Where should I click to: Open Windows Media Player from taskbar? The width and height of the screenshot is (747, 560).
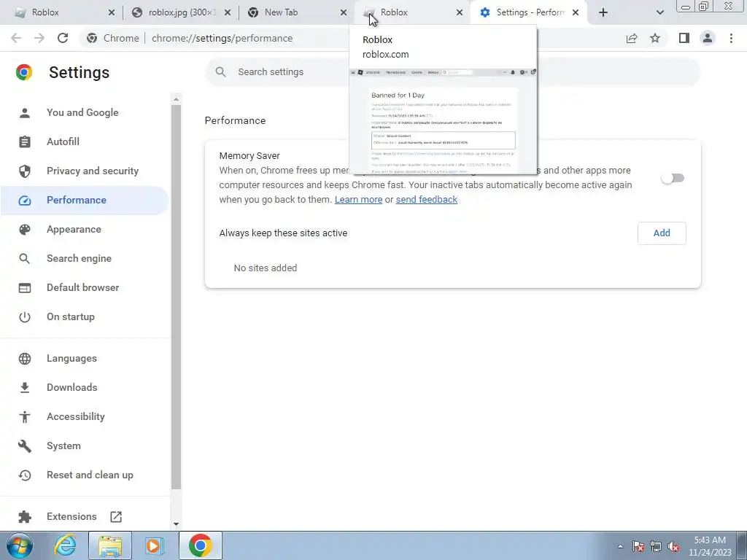coord(155,545)
